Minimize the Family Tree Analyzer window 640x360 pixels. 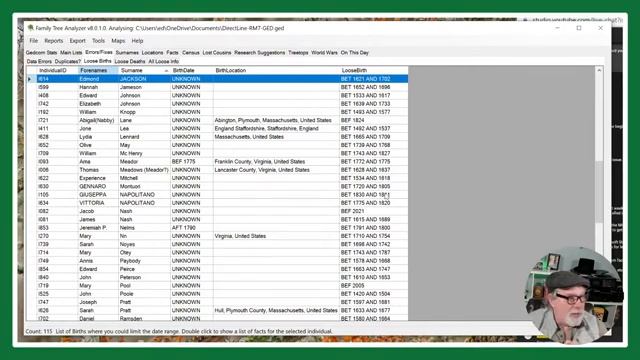click(558, 28)
